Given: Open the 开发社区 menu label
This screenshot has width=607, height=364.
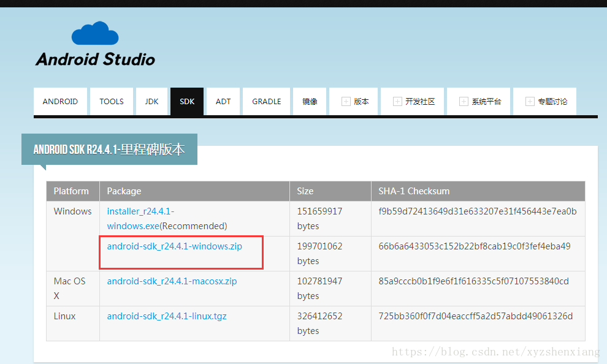Looking at the screenshot, I should coord(420,101).
